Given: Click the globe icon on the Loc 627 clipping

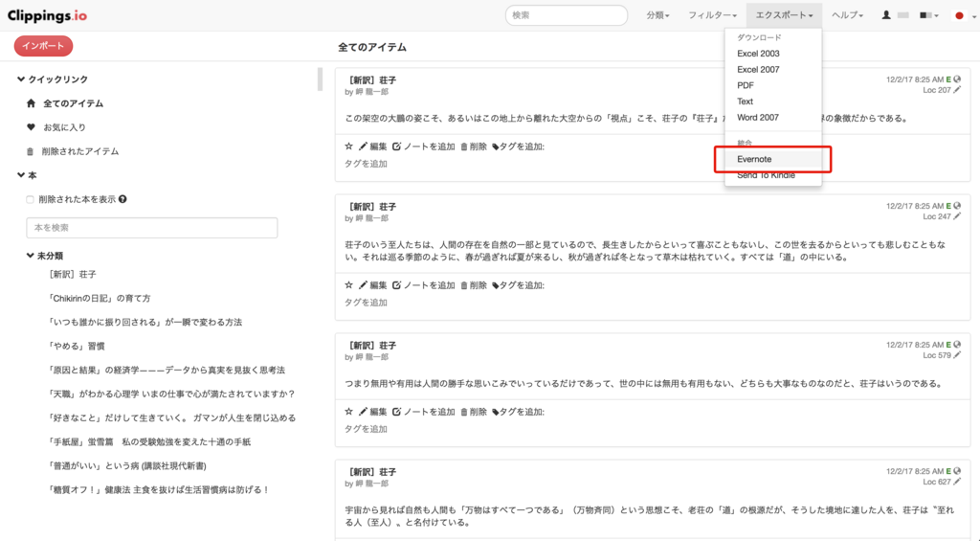Looking at the screenshot, I should tap(957, 471).
